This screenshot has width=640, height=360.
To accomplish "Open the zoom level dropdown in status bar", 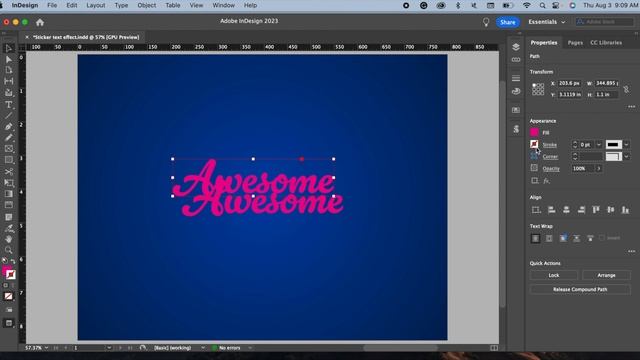I will [46, 348].
